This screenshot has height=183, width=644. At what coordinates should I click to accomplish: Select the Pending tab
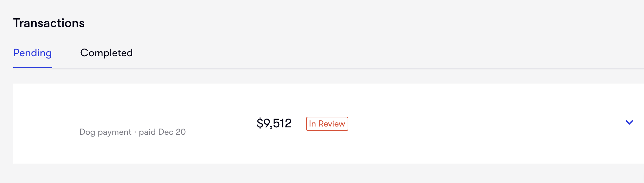coord(32,53)
